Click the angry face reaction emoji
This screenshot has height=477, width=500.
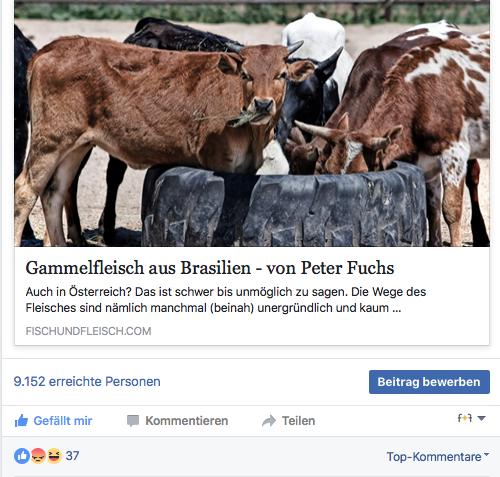pos(38,456)
